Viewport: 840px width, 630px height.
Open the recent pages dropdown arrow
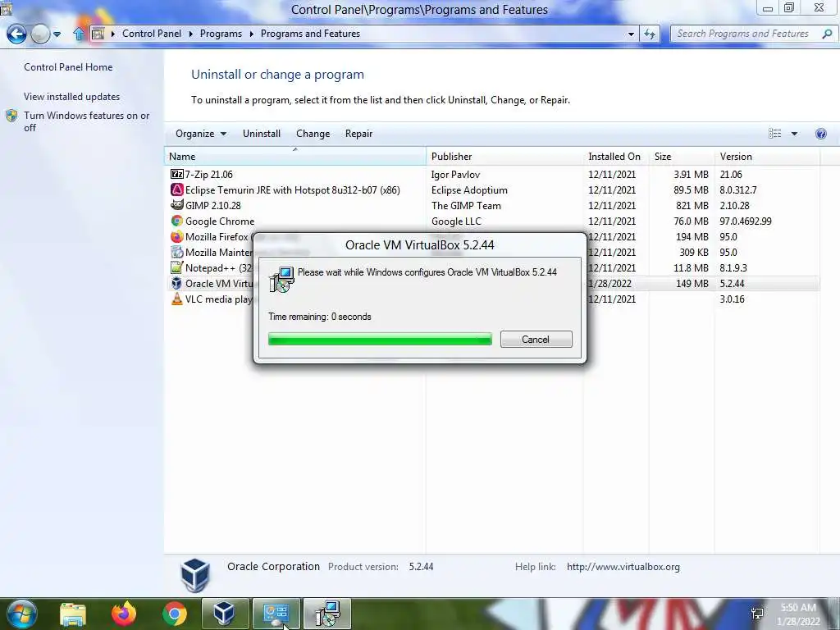[x=57, y=34]
